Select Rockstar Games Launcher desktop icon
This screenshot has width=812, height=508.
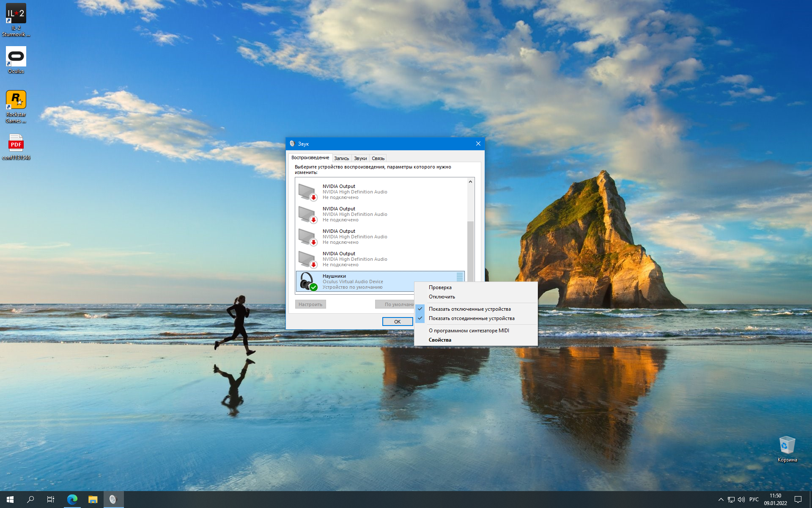tap(16, 107)
